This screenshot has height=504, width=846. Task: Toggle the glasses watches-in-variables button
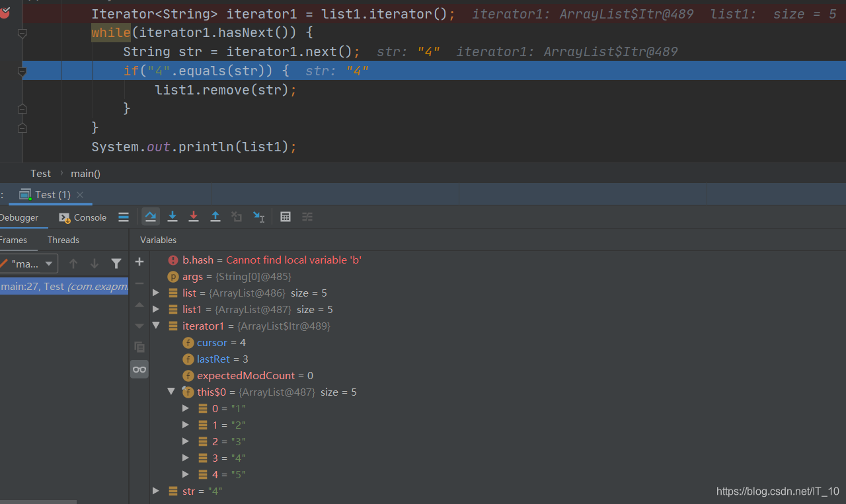coord(139,369)
